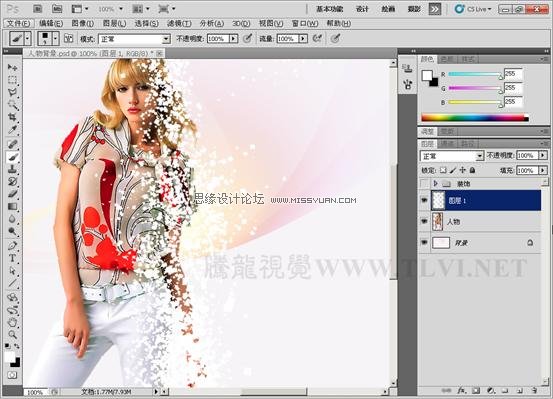
Task: Switch to 设计 workspace
Action: coord(362,9)
